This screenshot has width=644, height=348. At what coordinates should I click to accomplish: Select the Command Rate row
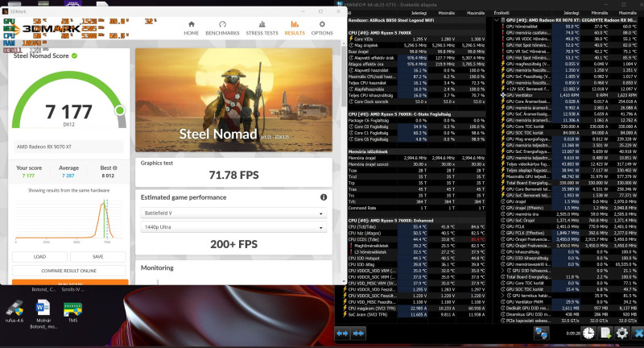click(x=416, y=208)
